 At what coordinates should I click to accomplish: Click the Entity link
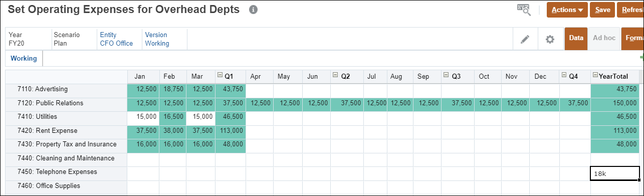pyautogui.click(x=108, y=35)
